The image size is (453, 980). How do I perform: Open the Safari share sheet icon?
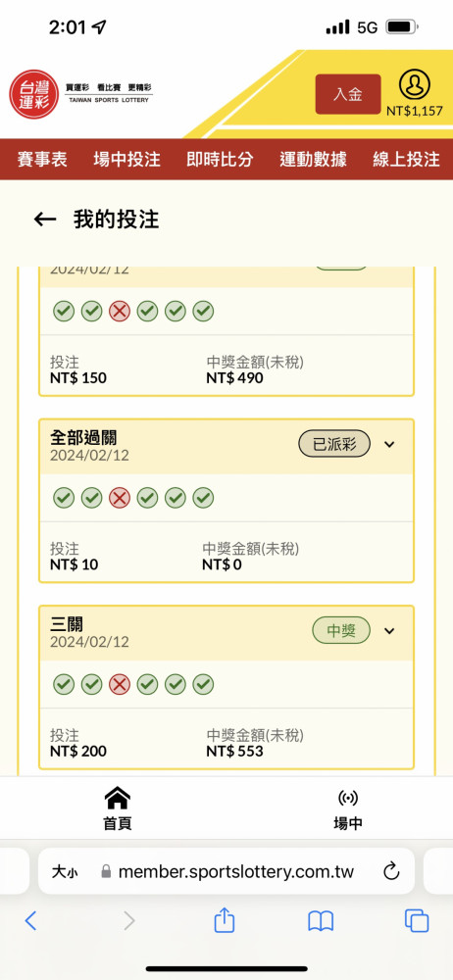224,920
